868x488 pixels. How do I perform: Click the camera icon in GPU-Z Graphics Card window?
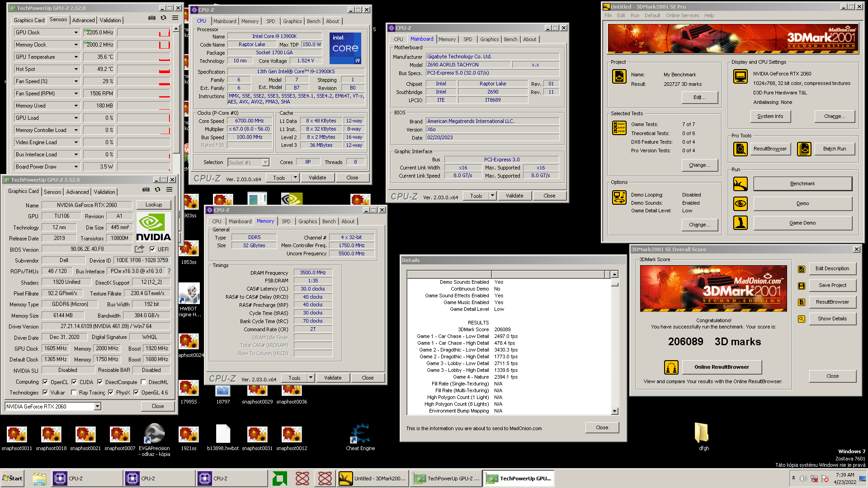(146, 190)
